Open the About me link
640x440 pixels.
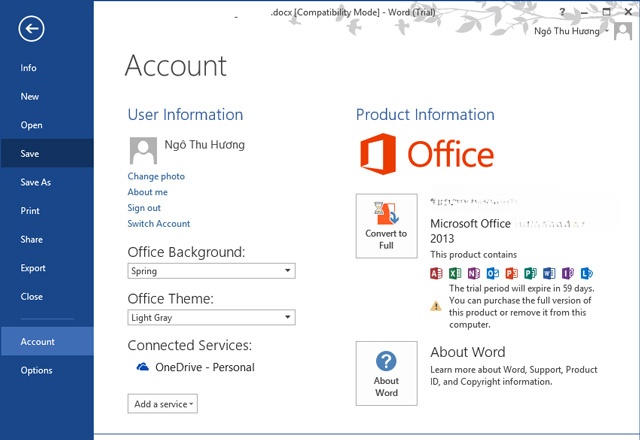pos(147,192)
